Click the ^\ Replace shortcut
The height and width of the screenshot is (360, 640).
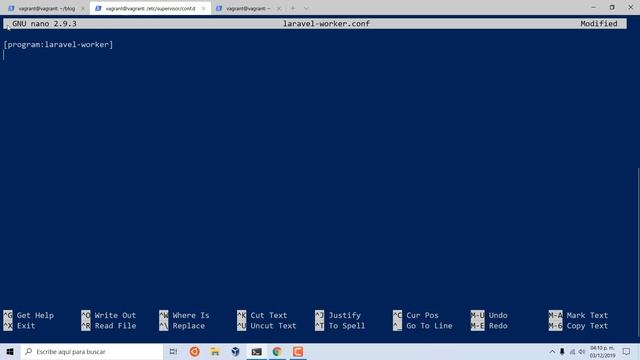[x=182, y=326]
